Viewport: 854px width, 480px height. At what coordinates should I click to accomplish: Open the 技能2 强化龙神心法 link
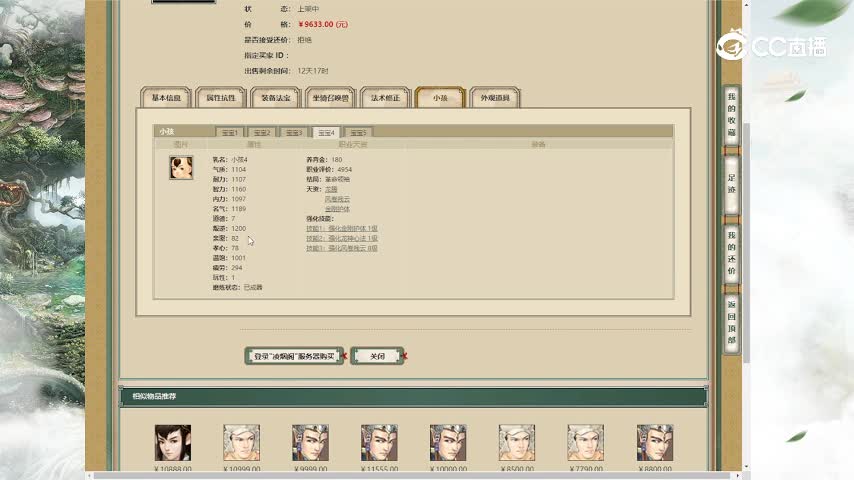pos(341,238)
